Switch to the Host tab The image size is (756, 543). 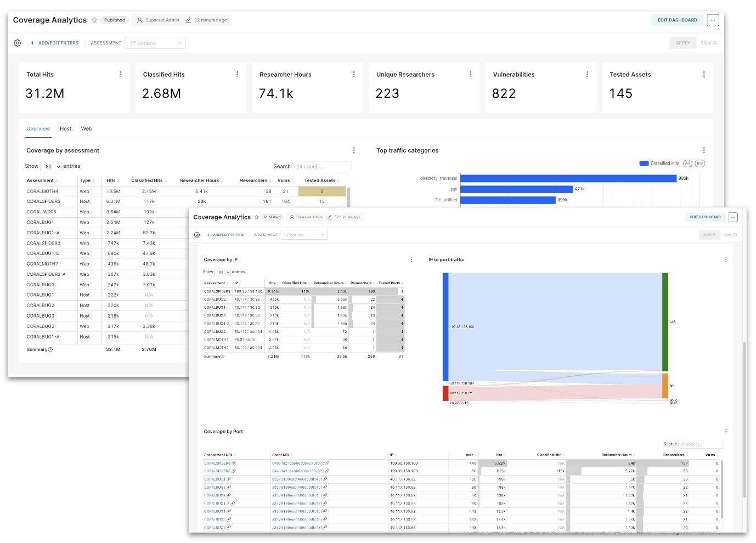[x=66, y=129]
